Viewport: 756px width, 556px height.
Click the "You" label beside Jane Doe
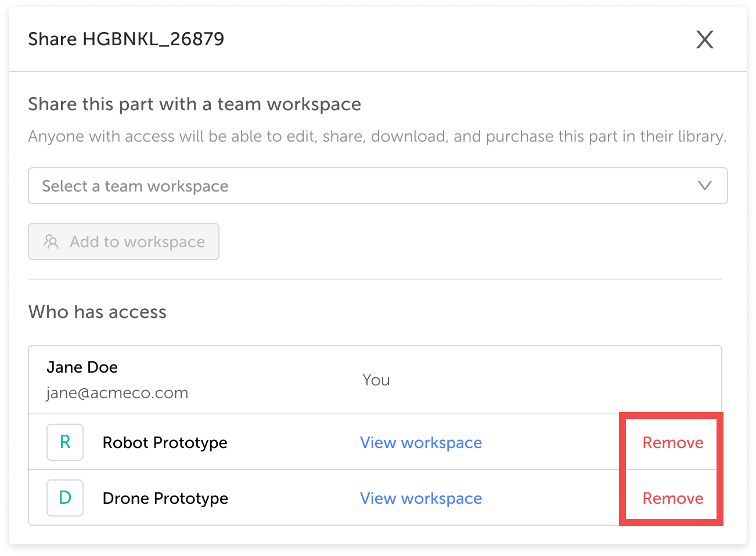coord(376,380)
